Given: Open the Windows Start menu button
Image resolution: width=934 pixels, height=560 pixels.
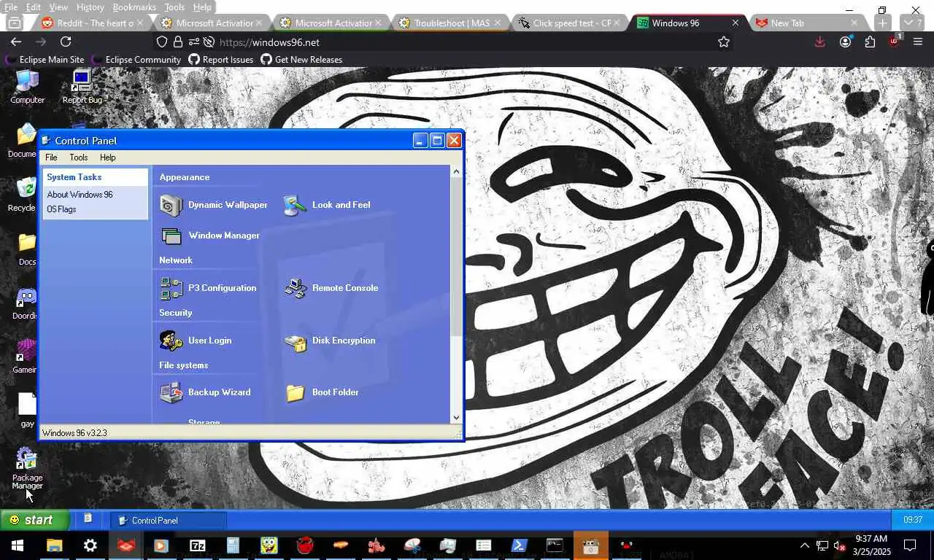Looking at the screenshot, I should [x=18, y=545].
